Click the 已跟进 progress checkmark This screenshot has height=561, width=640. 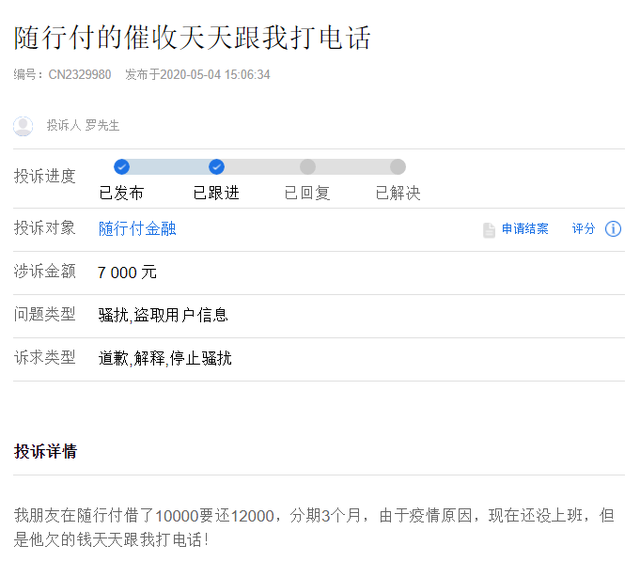point(216,167)
